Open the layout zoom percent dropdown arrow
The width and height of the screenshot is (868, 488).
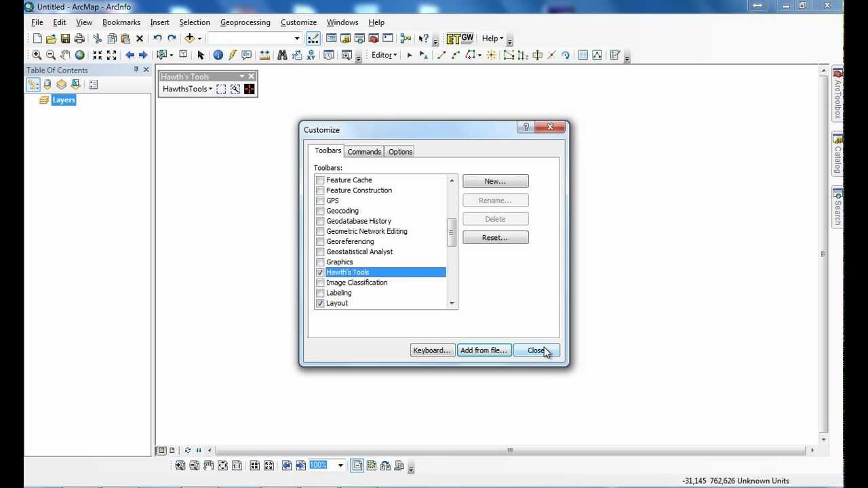click(340, 466)
